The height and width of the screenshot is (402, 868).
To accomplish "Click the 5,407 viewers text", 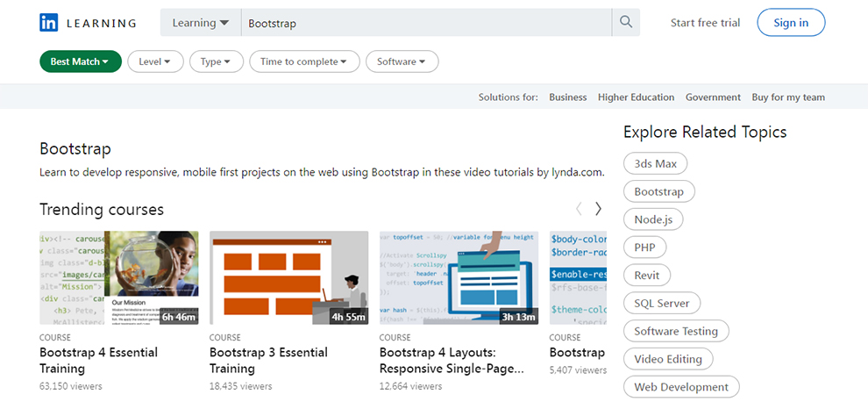I will 578,370.
